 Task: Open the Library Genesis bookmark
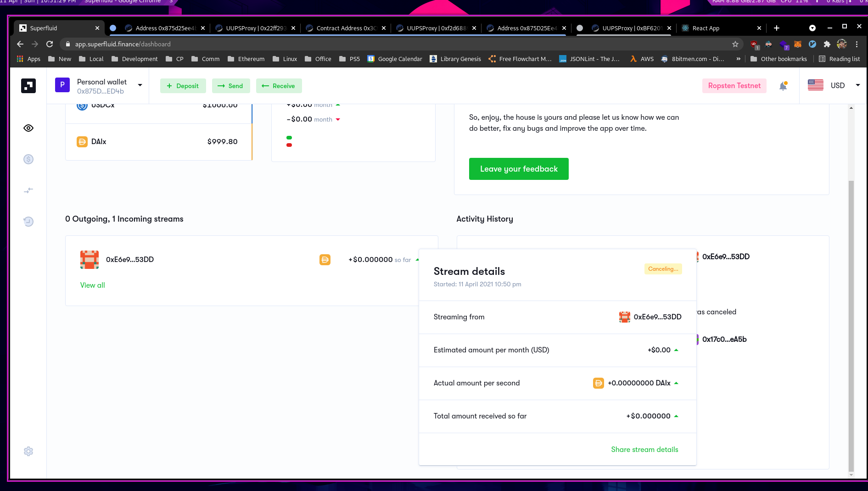[455, 59]
